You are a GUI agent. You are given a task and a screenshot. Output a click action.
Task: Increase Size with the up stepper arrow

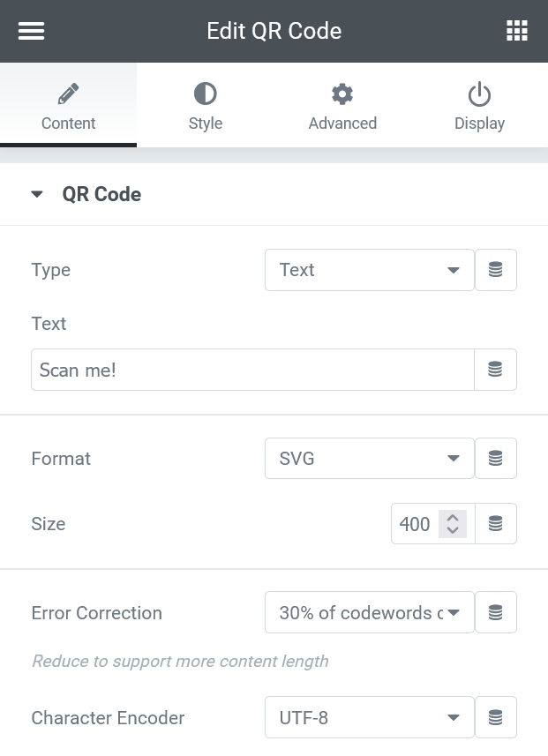tap(453, 518)
